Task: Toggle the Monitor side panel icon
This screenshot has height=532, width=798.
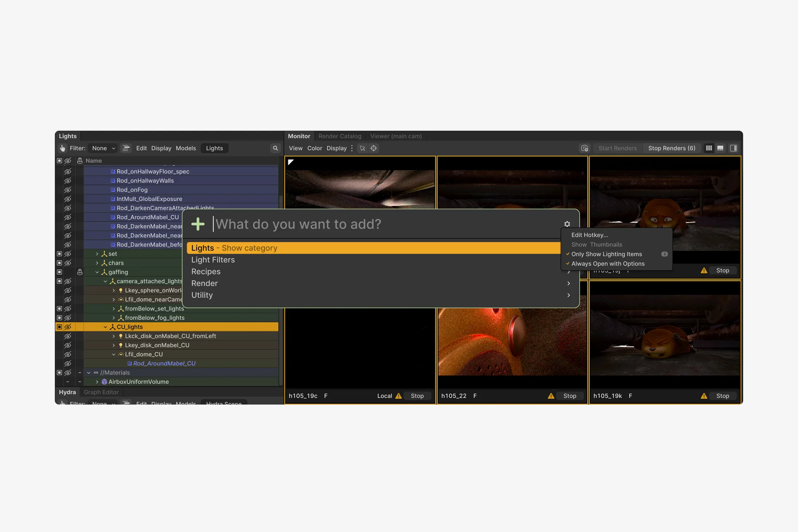Action: point(733,148)
